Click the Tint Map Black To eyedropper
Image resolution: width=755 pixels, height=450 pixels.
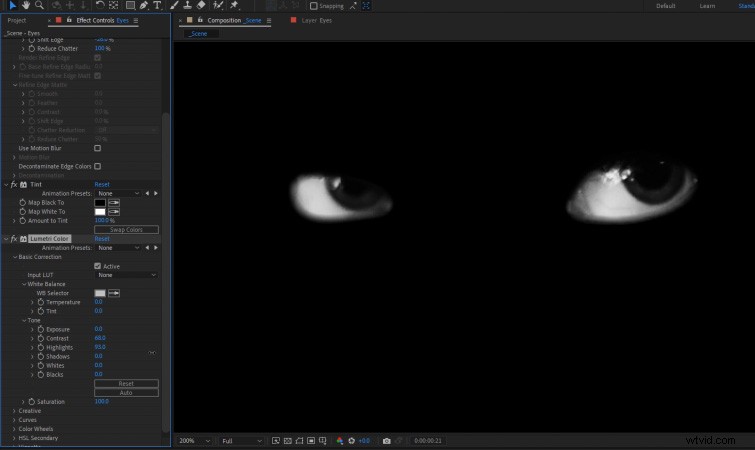tap(114, 203)
